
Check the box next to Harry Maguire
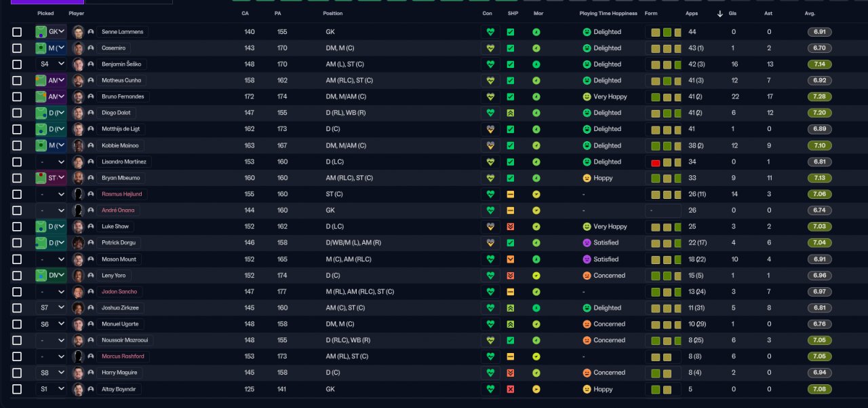pos(17,373)
